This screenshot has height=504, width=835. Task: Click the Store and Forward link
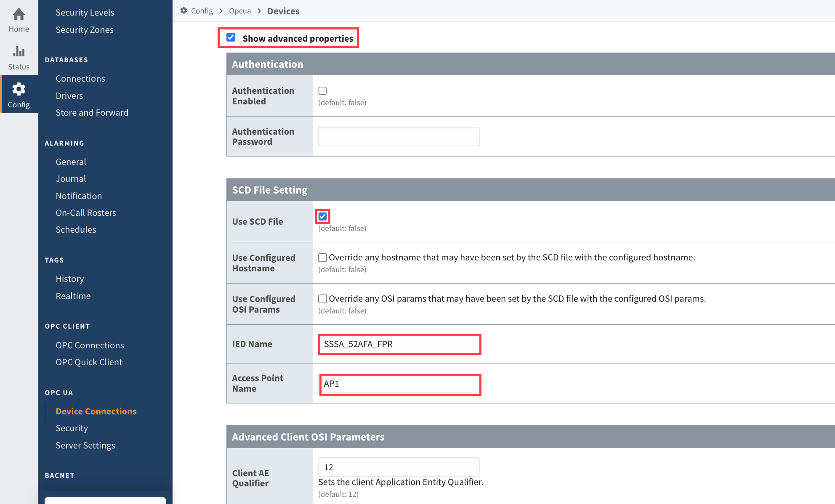[x=92, y=112]
